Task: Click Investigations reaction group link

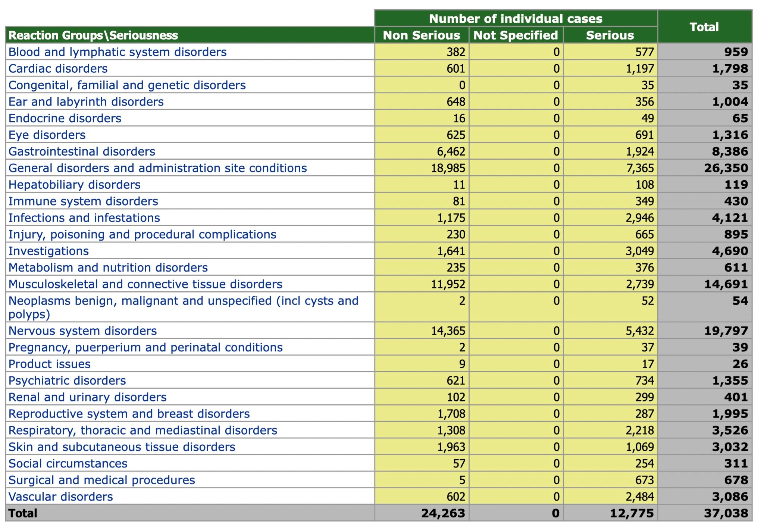Action: point(48,251)
